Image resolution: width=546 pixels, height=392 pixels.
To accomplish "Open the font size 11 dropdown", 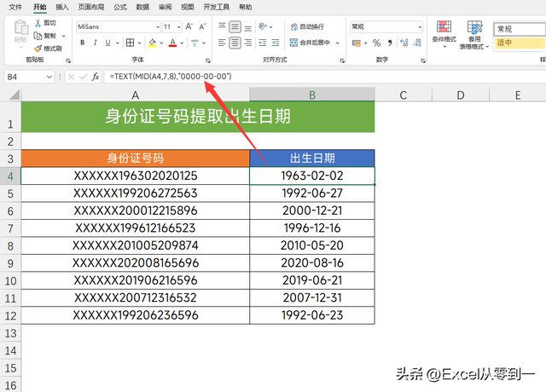I will pos(178,26).
